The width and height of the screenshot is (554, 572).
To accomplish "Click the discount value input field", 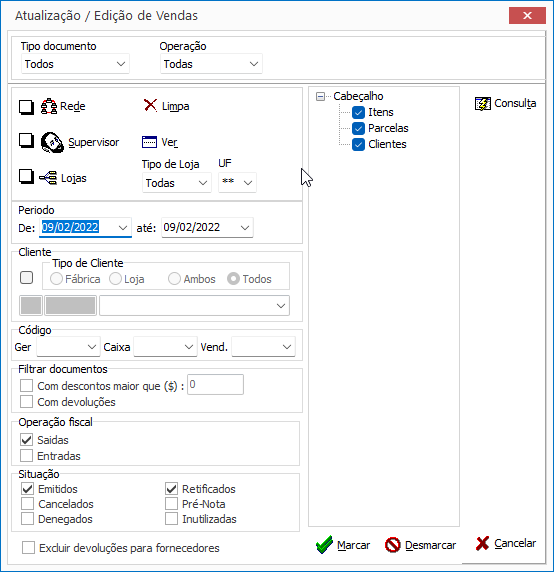I will coord(215,384).
